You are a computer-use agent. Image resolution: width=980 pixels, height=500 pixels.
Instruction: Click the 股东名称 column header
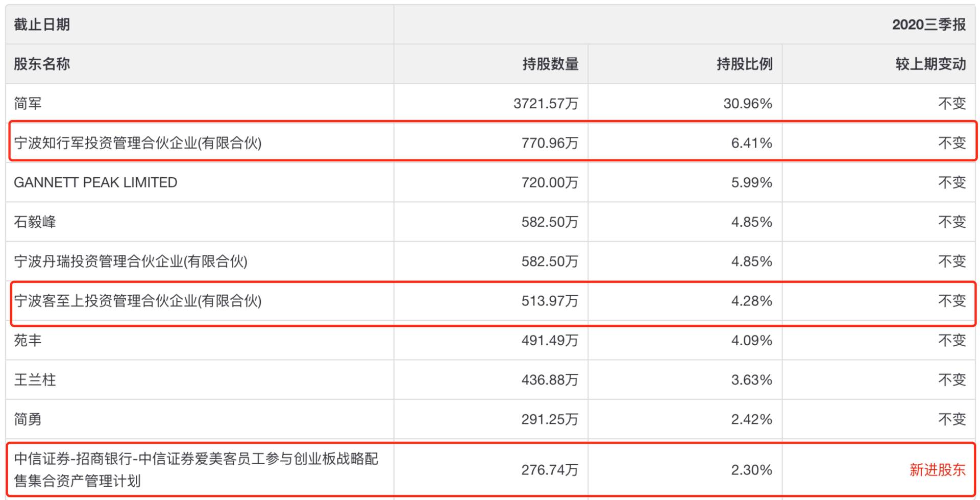(x=42, y=64)
